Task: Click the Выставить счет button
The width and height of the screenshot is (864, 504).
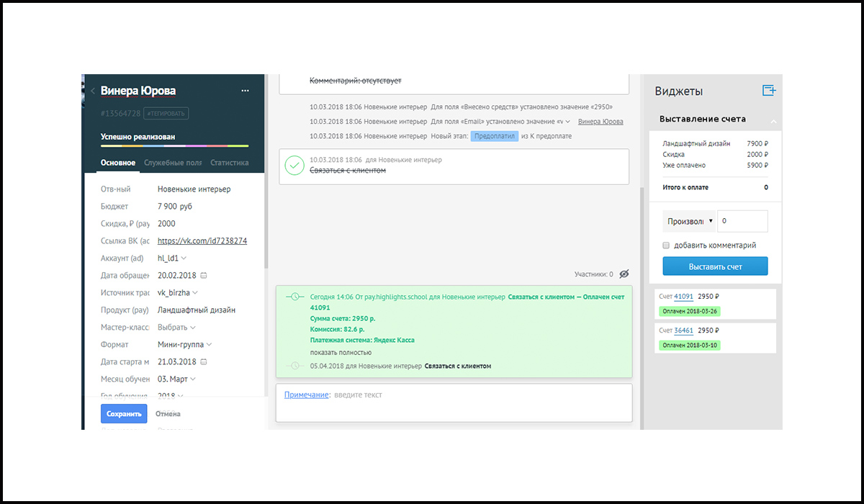Action: coord(715,266)
